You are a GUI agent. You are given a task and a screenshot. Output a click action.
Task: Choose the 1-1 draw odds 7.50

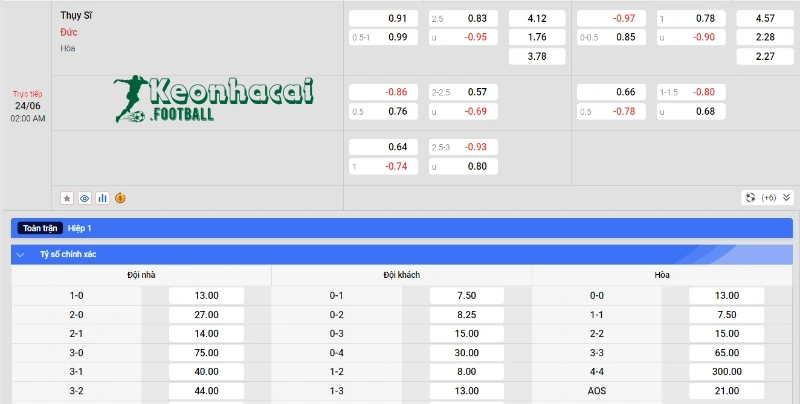(727, 314)
